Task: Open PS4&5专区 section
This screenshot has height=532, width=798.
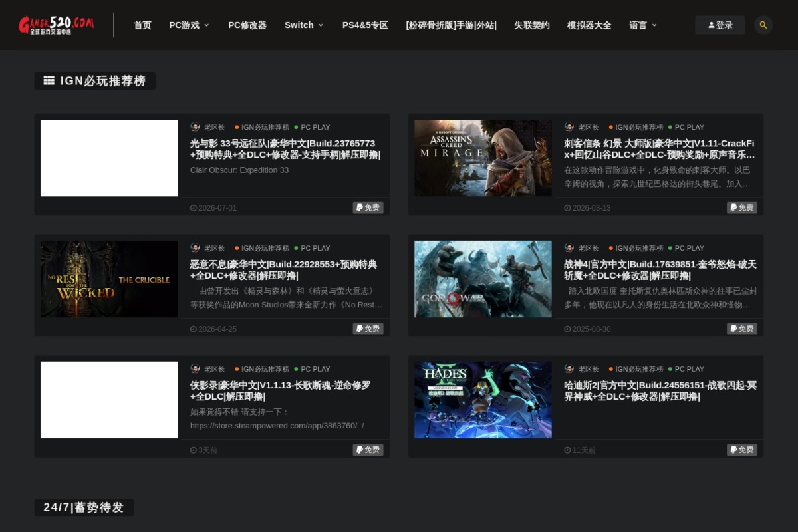Action: pos(365,25)
